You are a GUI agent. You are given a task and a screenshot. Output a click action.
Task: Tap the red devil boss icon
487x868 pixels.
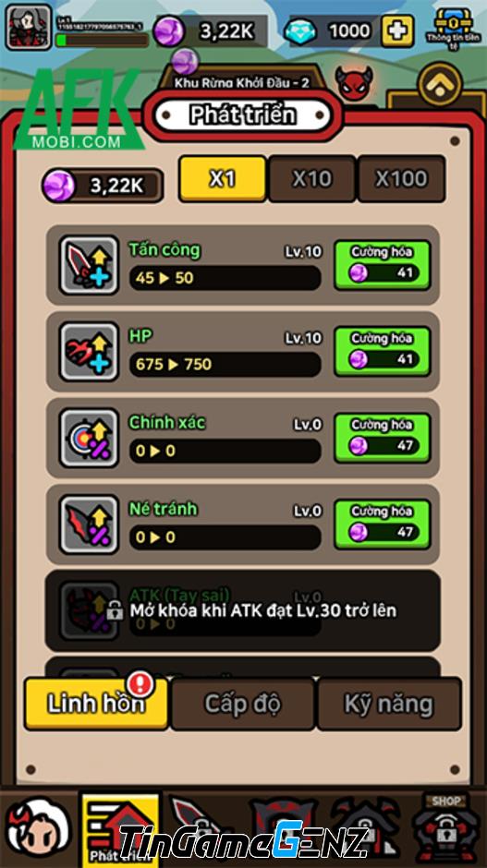pos(354,84)
